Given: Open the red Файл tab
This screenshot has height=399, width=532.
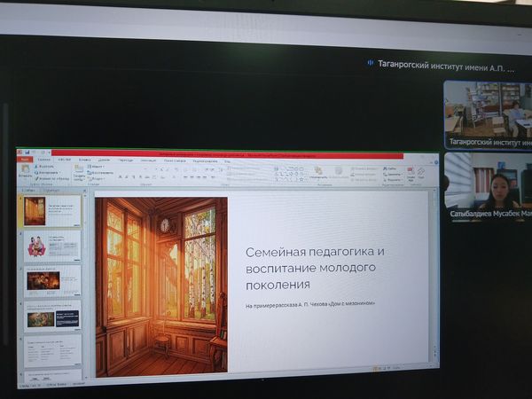Looking at the screenshot, I should point(25,159).
